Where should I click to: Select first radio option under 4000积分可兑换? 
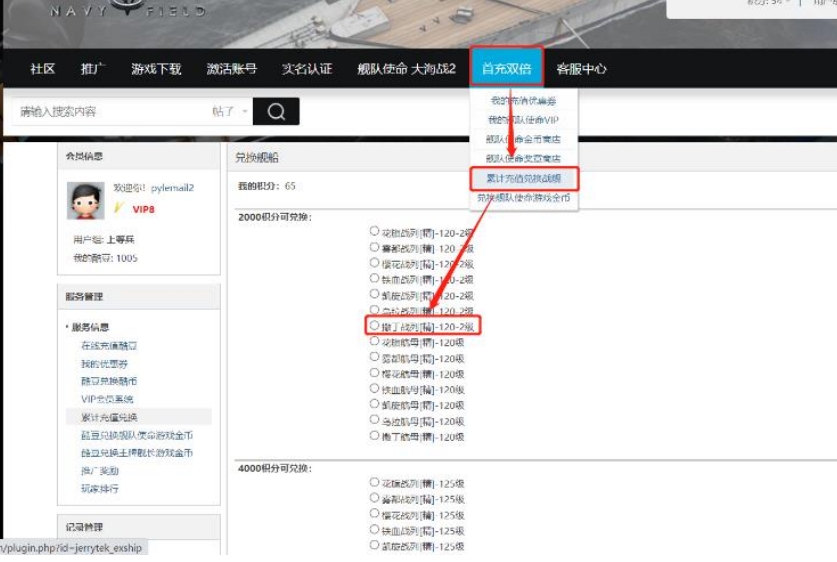[x=375, y=483]
